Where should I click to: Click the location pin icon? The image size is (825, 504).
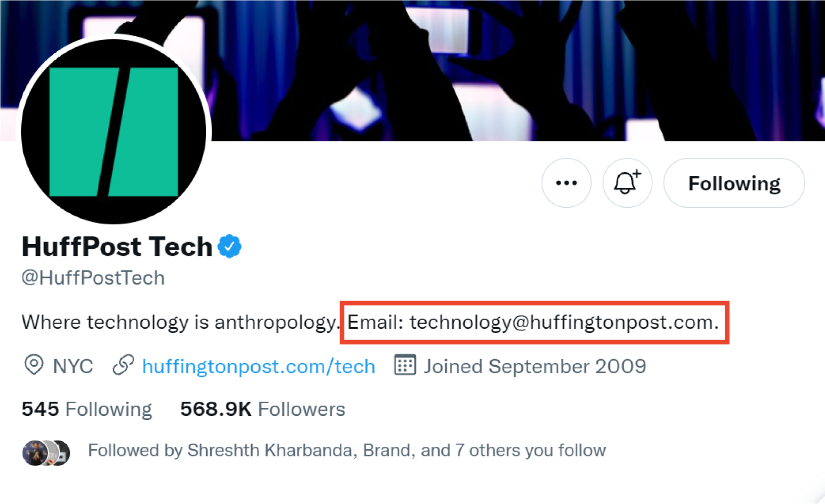(x=34, y=365)
